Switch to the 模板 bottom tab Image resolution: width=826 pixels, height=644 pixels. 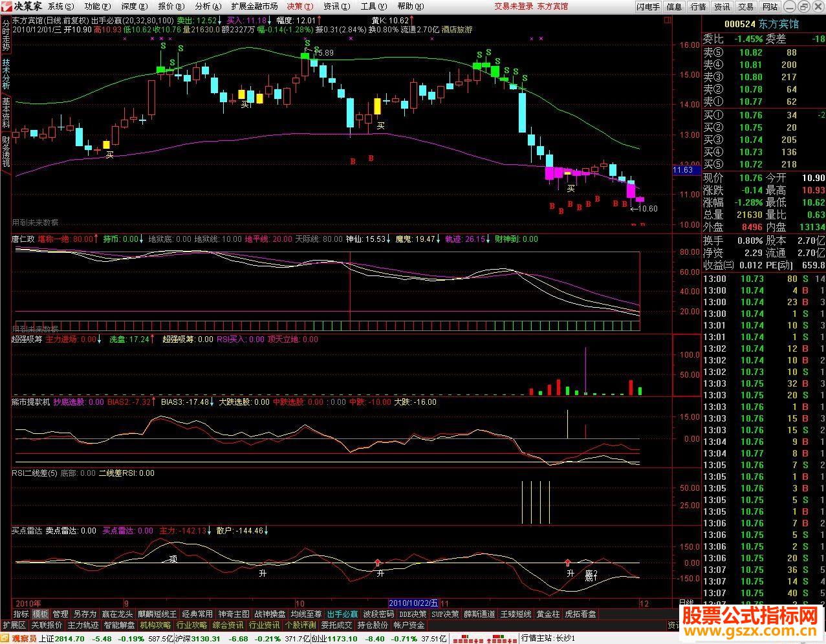pos(41,614)
